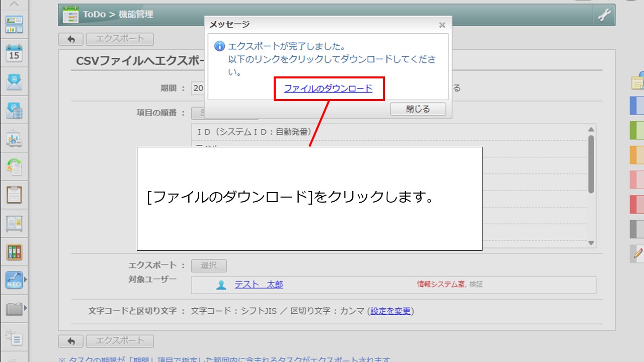Select the red sticky tab on the right
Screen dimensions: 644x362
pos(637,204)
